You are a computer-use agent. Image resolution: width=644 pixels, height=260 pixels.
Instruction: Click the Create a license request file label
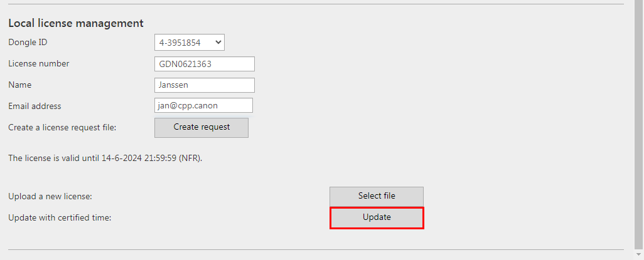point(62,128)
